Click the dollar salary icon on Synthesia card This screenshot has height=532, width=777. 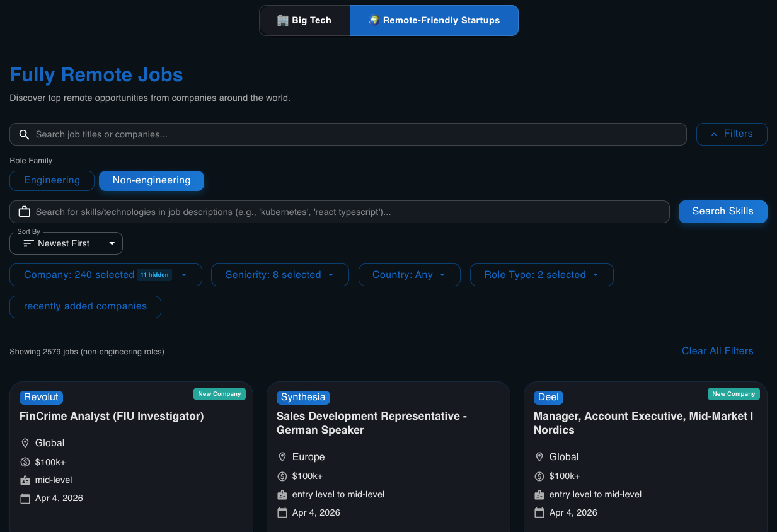tap(282, 476)
